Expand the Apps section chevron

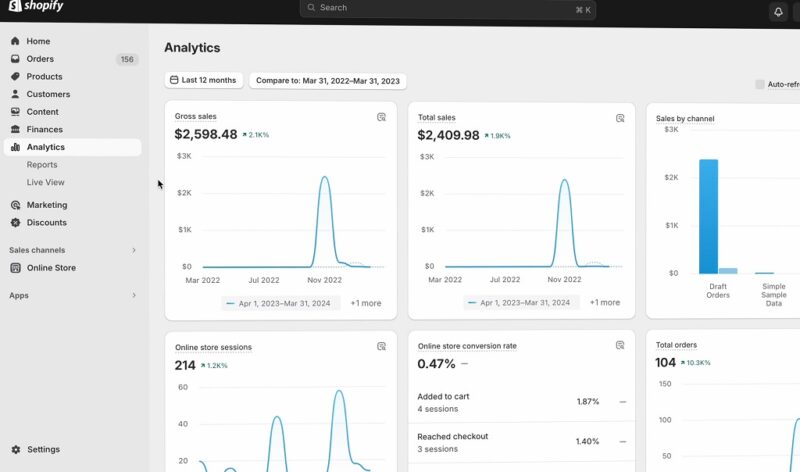click(134, 296)
